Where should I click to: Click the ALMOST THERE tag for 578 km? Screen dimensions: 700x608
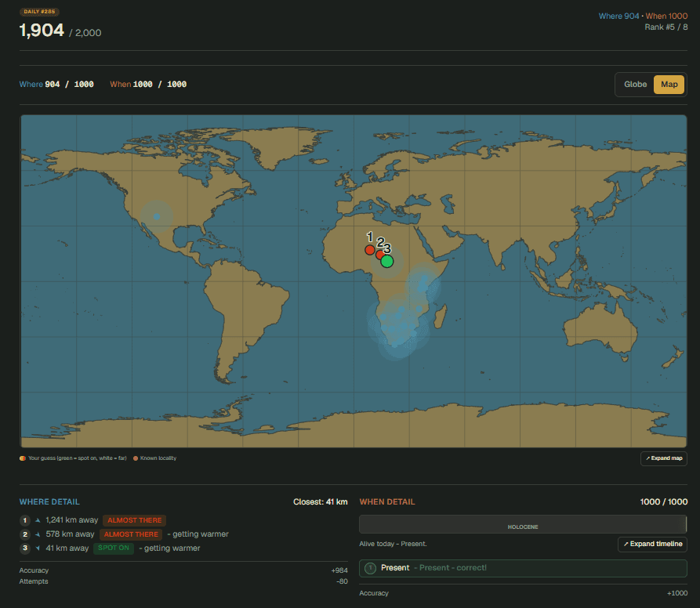[x=131, y=534]
